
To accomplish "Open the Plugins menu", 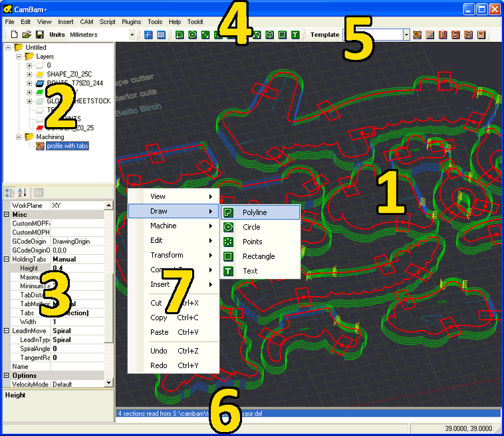I will pyautogui.click(x=131, y=22).
